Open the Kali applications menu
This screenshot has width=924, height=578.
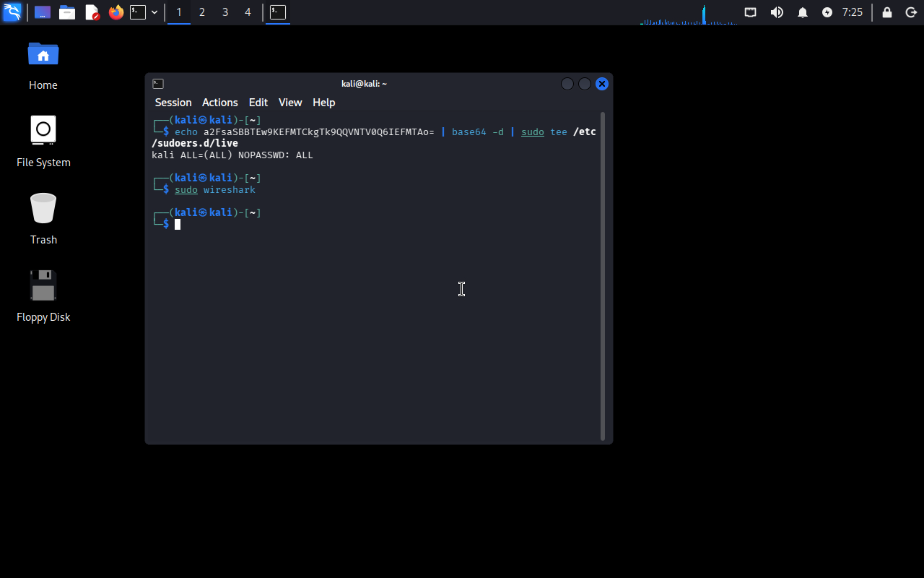tap(12, 12)
